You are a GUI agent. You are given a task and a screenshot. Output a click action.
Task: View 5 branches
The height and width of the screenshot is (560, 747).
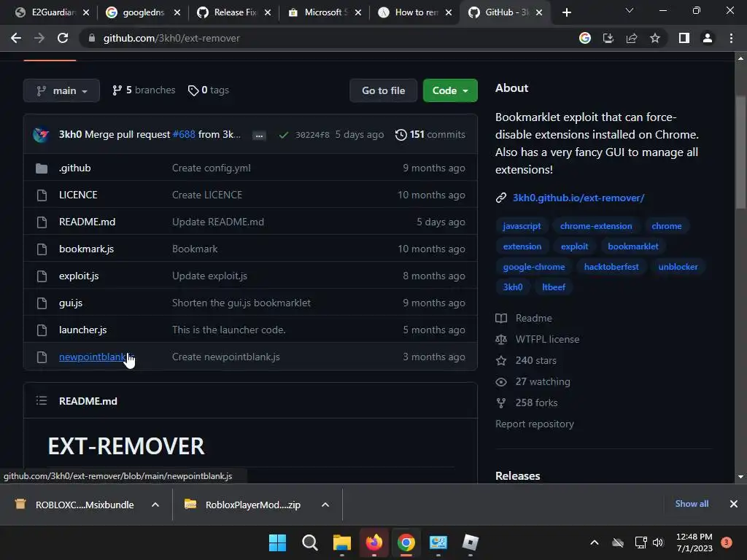[144, 90]
